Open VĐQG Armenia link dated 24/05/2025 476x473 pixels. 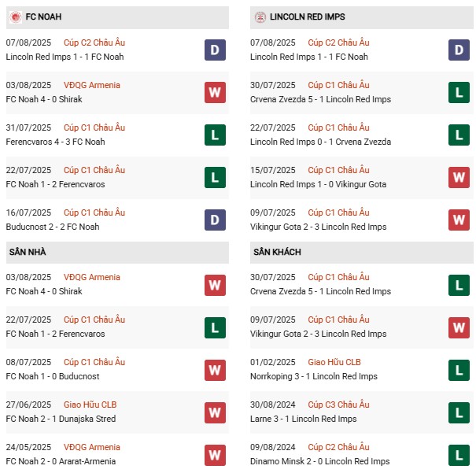coord(92,447)
